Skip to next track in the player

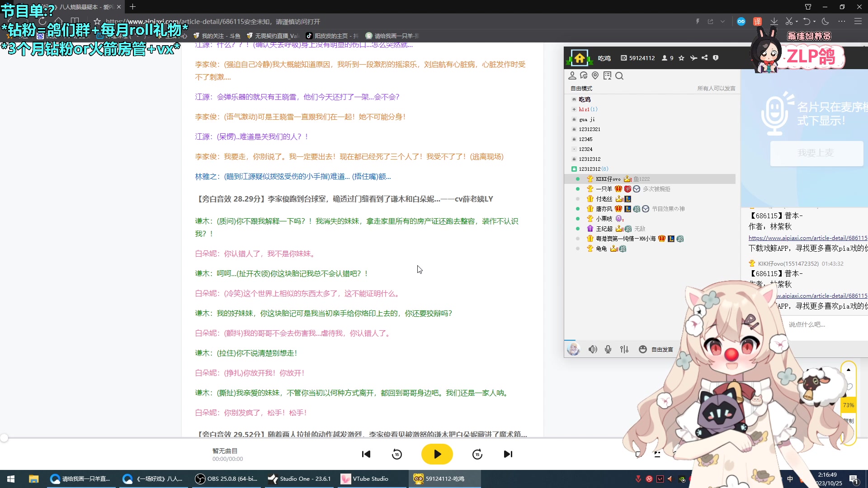tap(508, 454)
